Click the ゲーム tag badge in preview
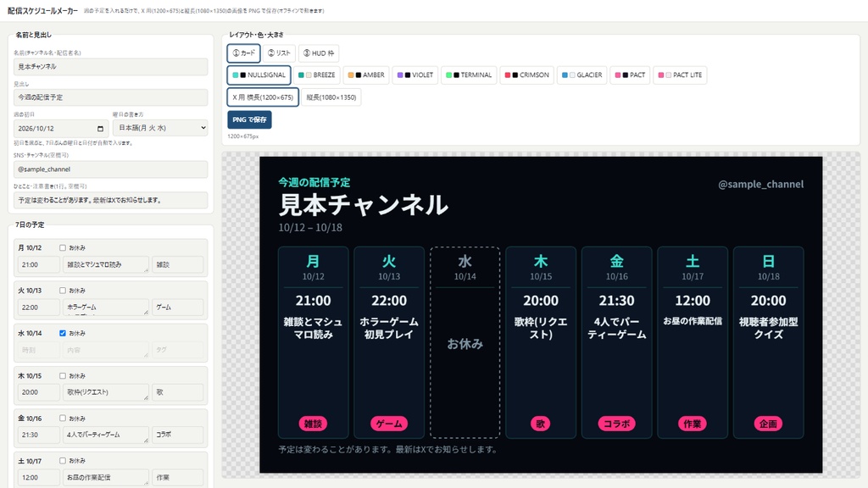This screenshot has height=488, width=868. point(389,424)
